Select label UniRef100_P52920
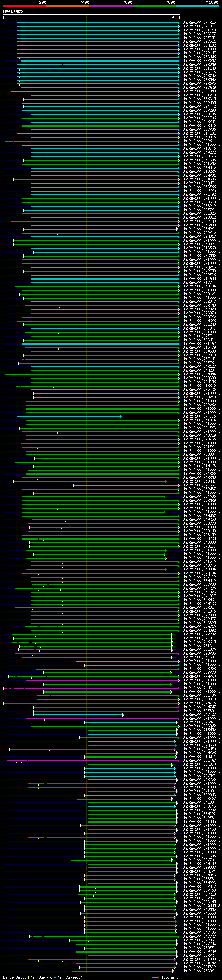The width and height of the screenshot is (222, 980). 199,309
